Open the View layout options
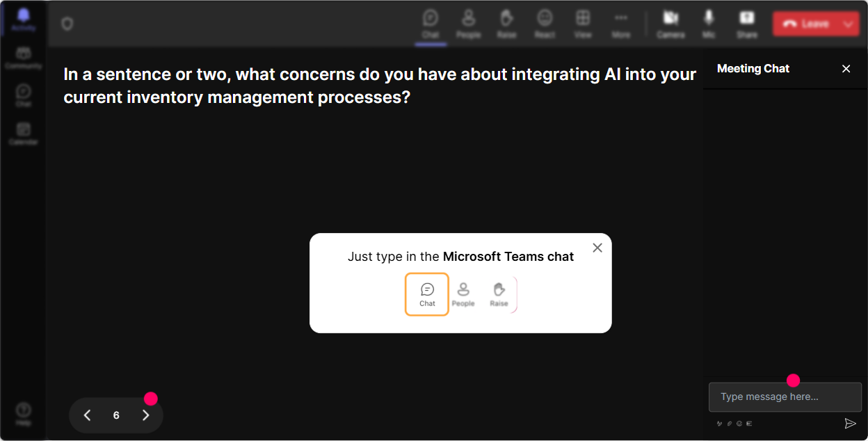The image size is (868, 441). click(x=583, y=24)
